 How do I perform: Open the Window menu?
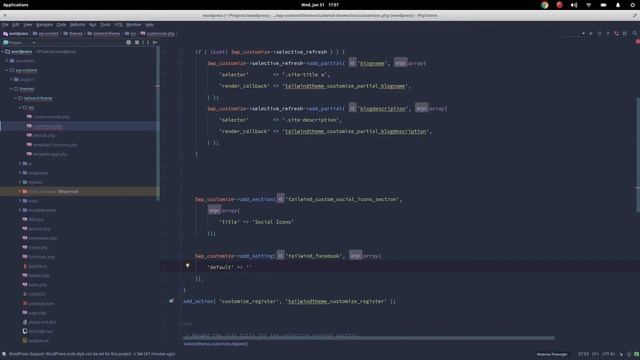coord(133,25)
